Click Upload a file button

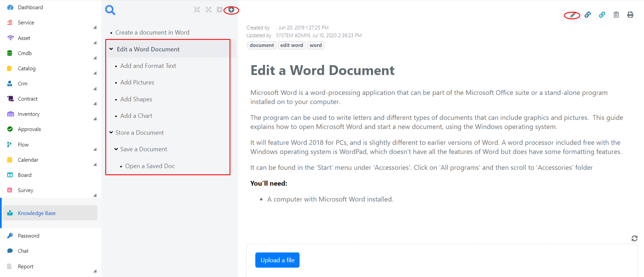pyautogui.click(x=277, y=260)
